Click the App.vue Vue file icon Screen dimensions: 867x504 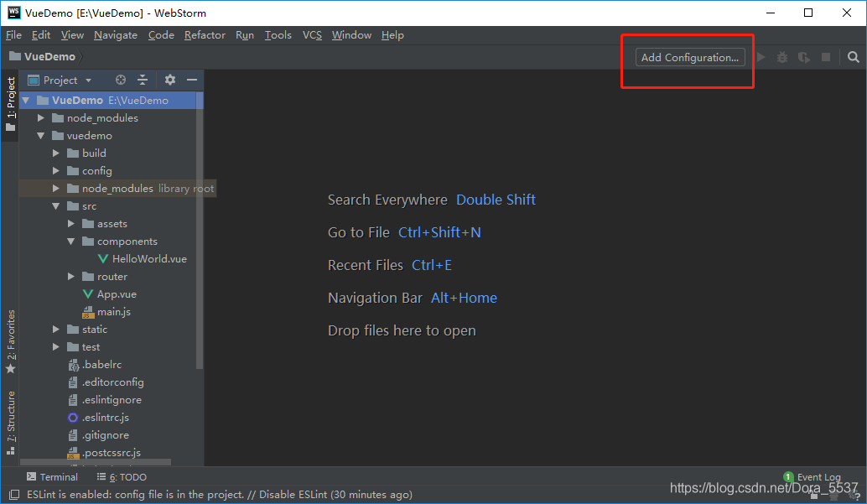point(87,294)
